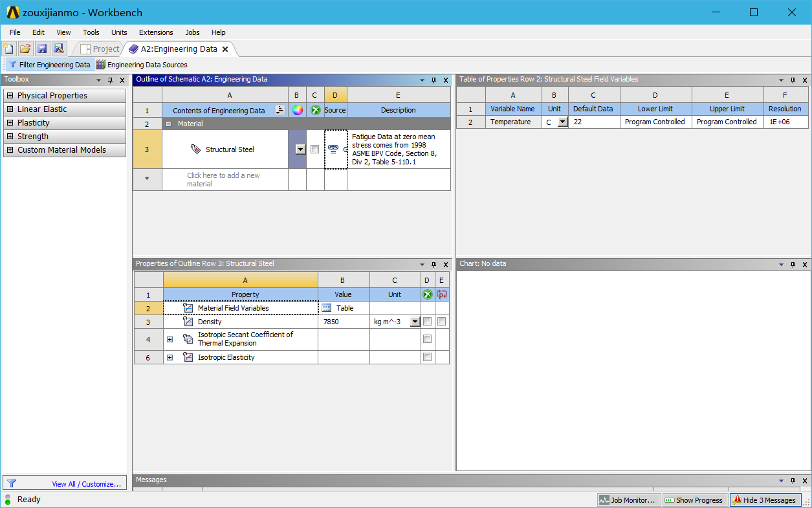Expand Physical Properties in the Toolbox
The width and height of the screenshot is (812, 508).
[10, 96]
